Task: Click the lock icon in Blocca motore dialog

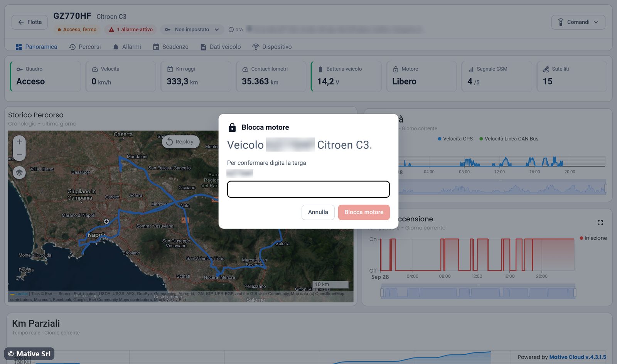Action: point(232,127)
